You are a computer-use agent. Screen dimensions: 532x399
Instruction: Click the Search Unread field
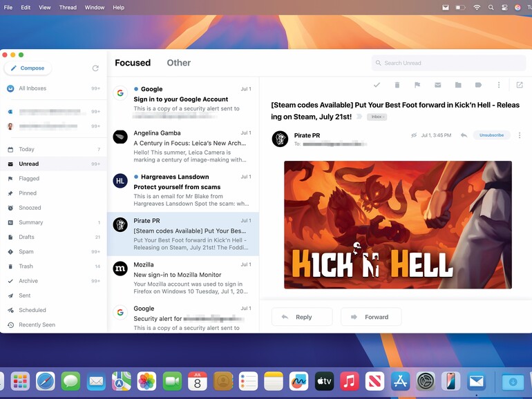coord(448,63)
